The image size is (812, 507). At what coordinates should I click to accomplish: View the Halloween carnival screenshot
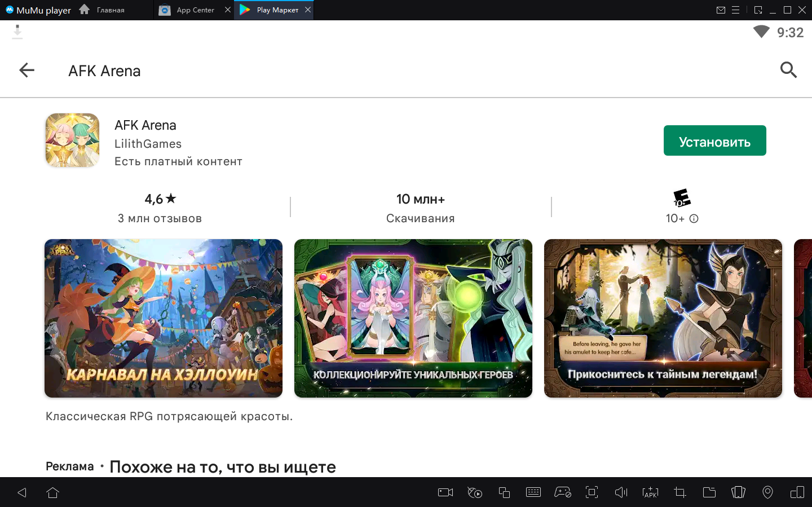(164, 318)
